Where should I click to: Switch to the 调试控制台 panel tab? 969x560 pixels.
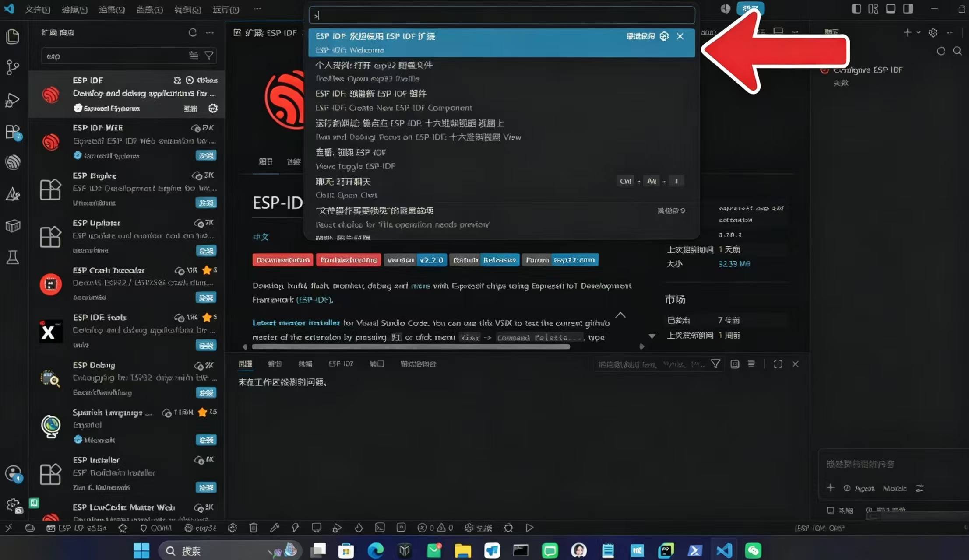coord(418,364)
